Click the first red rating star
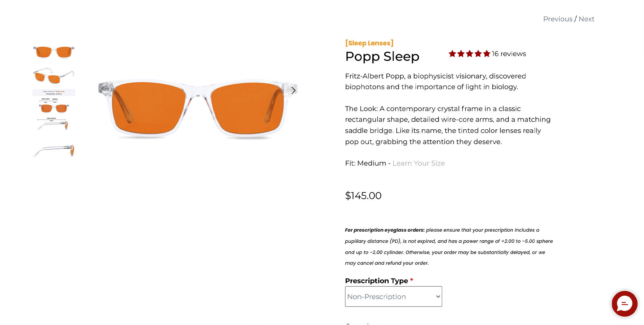Image resolution: width=644 pixels, height=325 pixels. point(452,54)
